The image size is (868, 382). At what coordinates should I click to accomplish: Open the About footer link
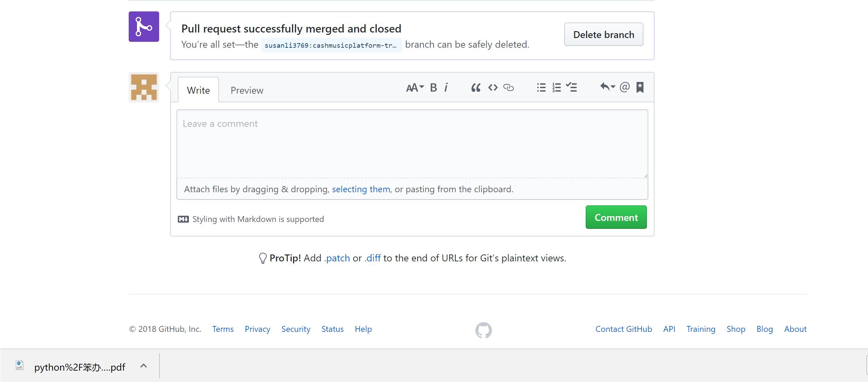[795, 329]
